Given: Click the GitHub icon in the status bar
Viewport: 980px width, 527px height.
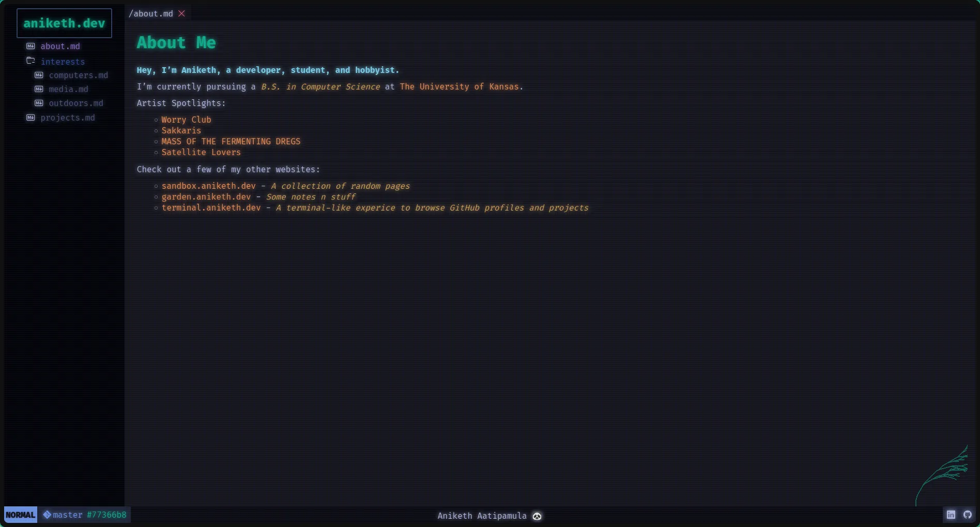Looking at the screenshot, I should click(967, 515).
